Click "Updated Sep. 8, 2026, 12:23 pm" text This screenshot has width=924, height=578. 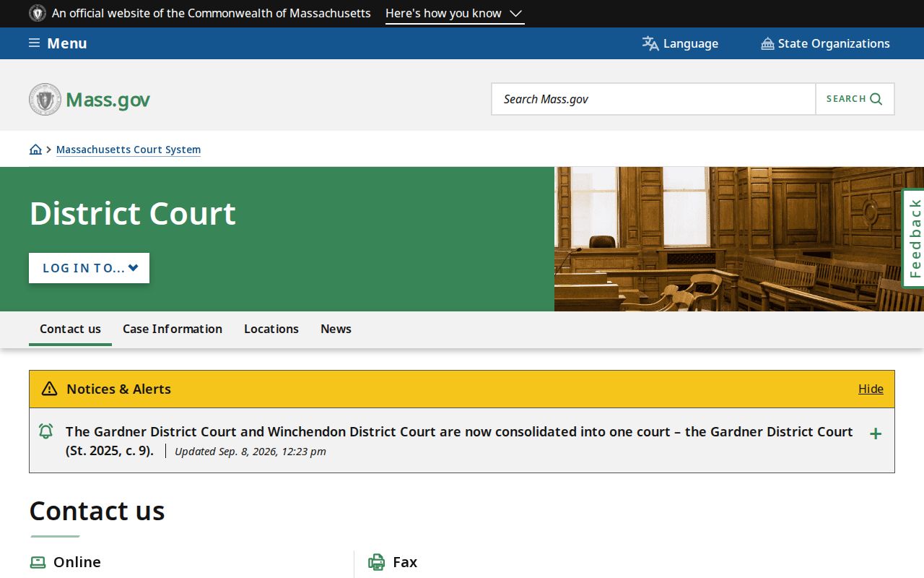coord(250,452)
